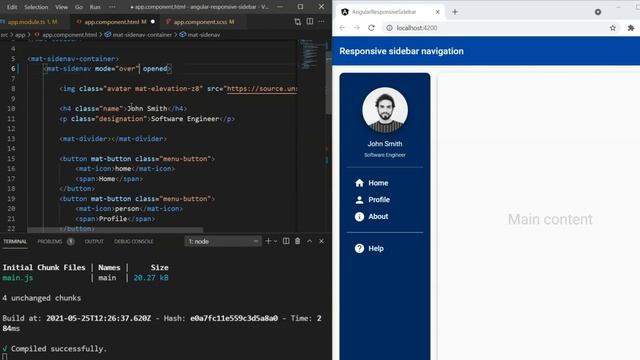Viewport: 640px width, 360px height.
Task: Open editor more actions ellipsis
Action: pyautogui.click(x=322, y=22)
